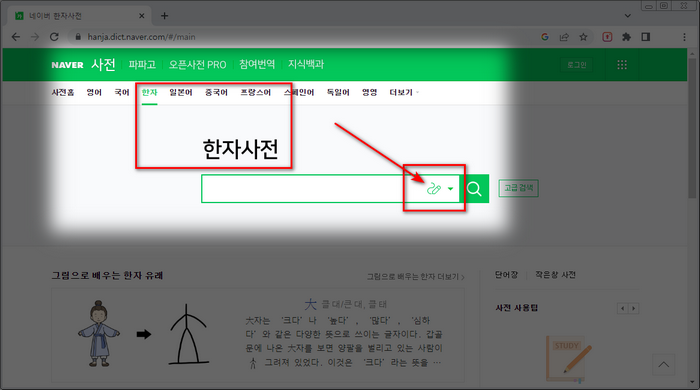This screenshot has width=700, height=390.
Task: Click the red extension icon
Action: (x=607, y=37)
